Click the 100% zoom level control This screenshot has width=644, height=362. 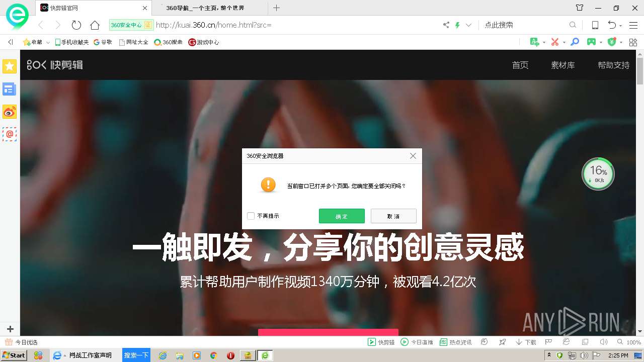click(629, 342)
